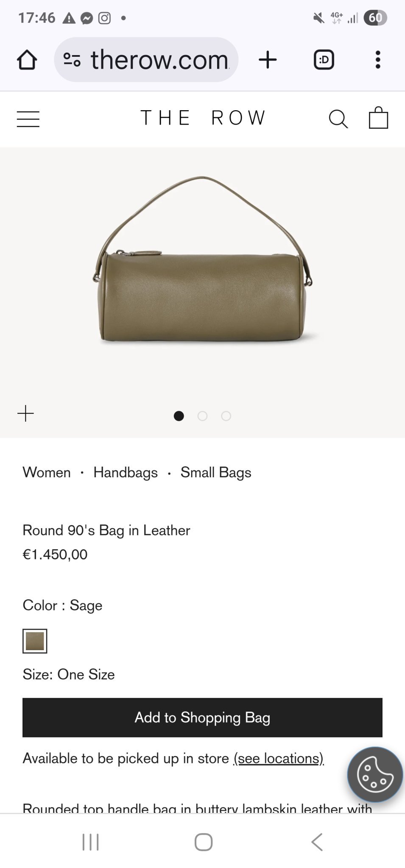Select the first image carousel dot

(179, 416)
